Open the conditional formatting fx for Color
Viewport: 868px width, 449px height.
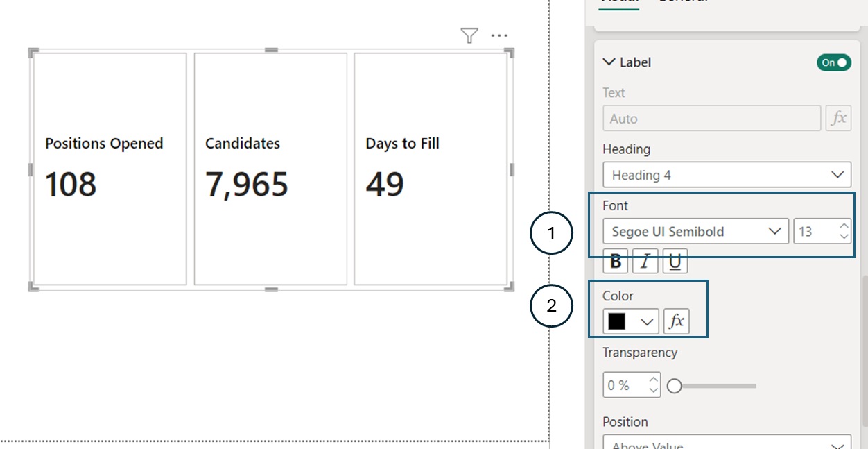coord(676,321)
